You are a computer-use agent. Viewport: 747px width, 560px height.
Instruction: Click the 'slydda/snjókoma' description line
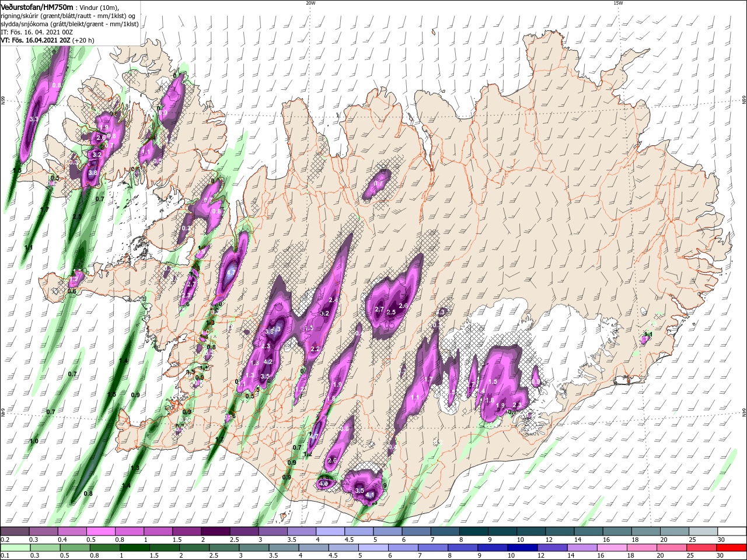pos(69,24)
